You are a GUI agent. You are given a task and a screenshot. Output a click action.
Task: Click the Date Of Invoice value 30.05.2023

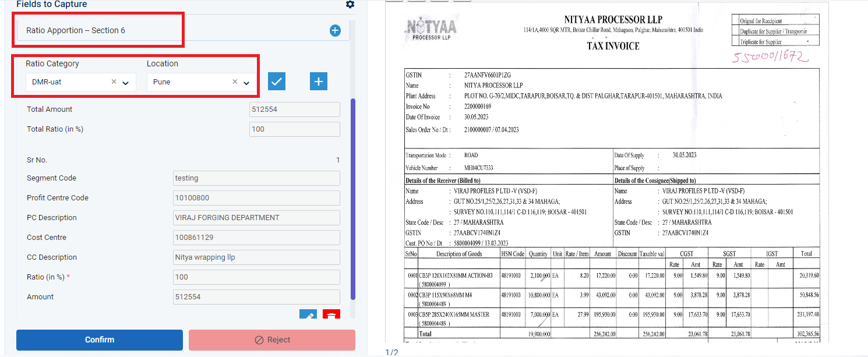point(477,118)
